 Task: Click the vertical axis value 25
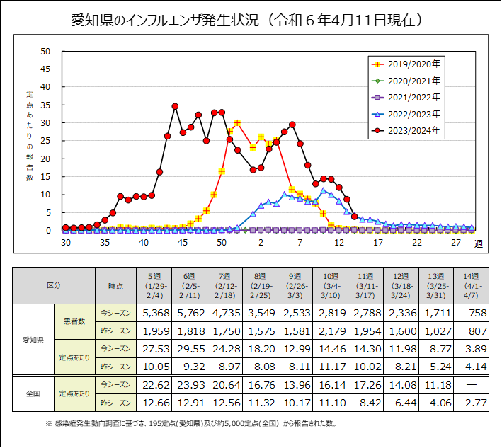[x=45, y=141]
